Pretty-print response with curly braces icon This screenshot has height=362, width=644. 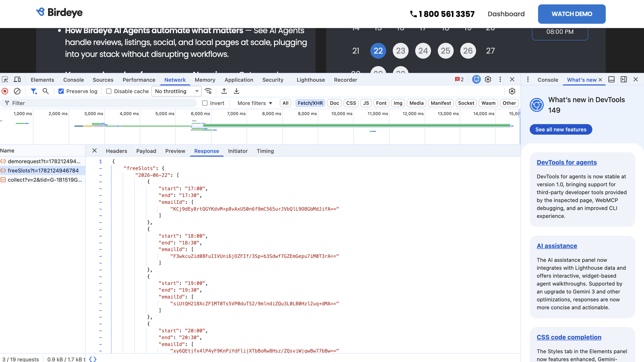(x=93, y=359)
